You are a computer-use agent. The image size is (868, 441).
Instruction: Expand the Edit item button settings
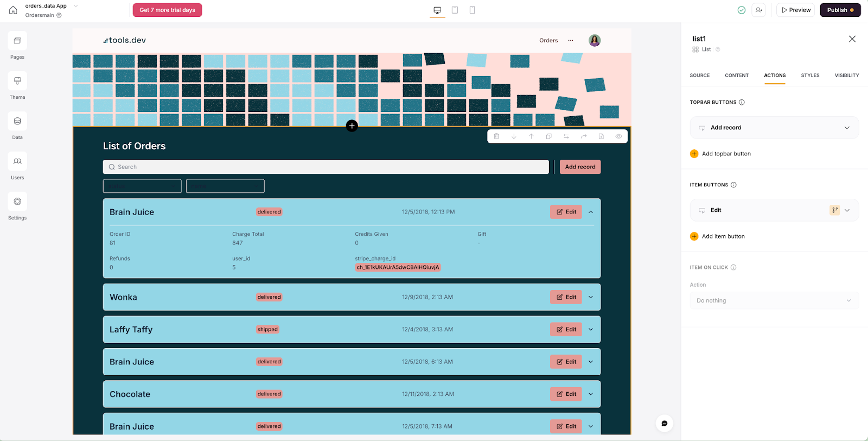point(847,210)
